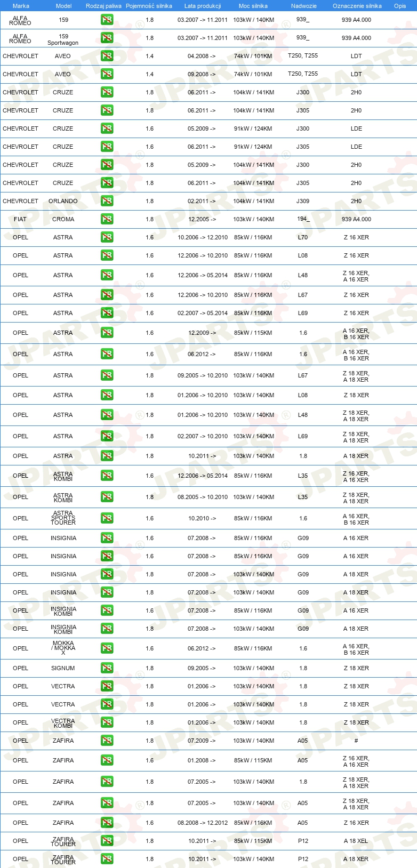Click fuel icon for Chevrolet Aveo 09.2008 row
The width and height of the screenshot is (417, 868).
point(107,74)
